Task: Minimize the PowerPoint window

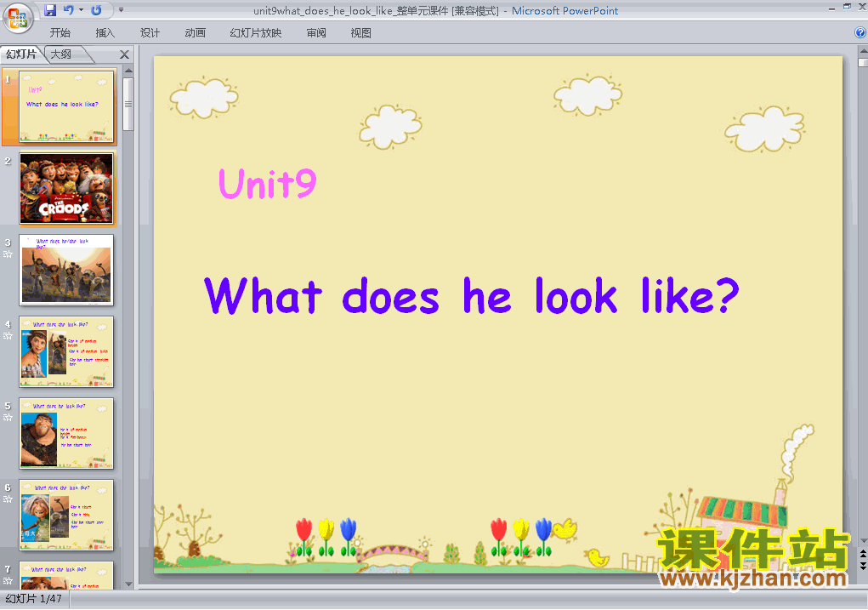Action: pyautogui.click(x=832, y=7)
